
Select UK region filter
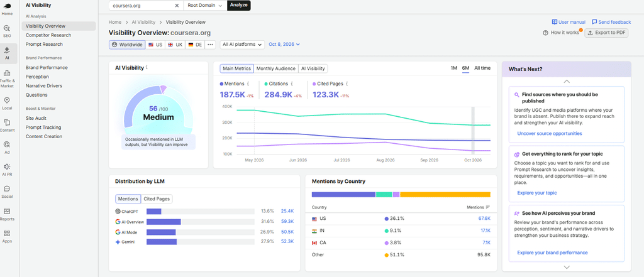pyautogui.click(x=175, y=45)
